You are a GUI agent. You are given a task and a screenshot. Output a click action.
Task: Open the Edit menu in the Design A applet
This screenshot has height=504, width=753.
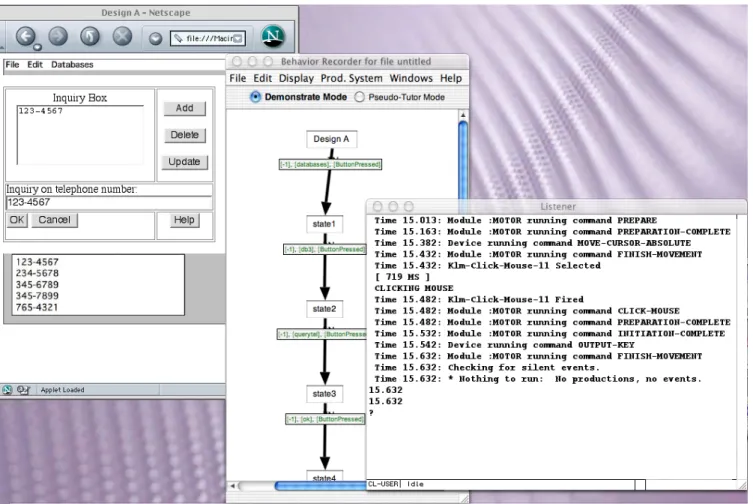[x=35, y=64]
